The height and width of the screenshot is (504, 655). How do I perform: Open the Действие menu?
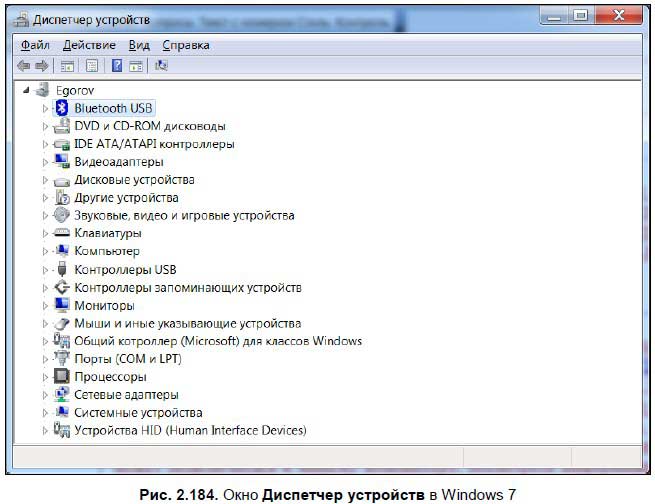89,45
